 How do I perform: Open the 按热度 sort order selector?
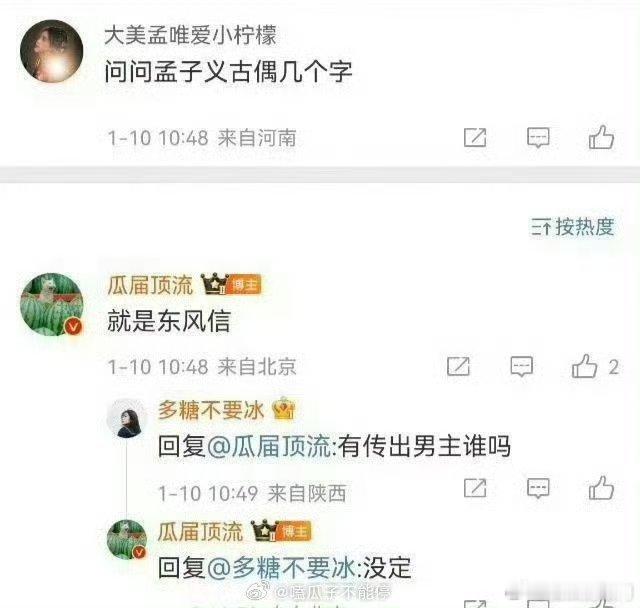572,227
